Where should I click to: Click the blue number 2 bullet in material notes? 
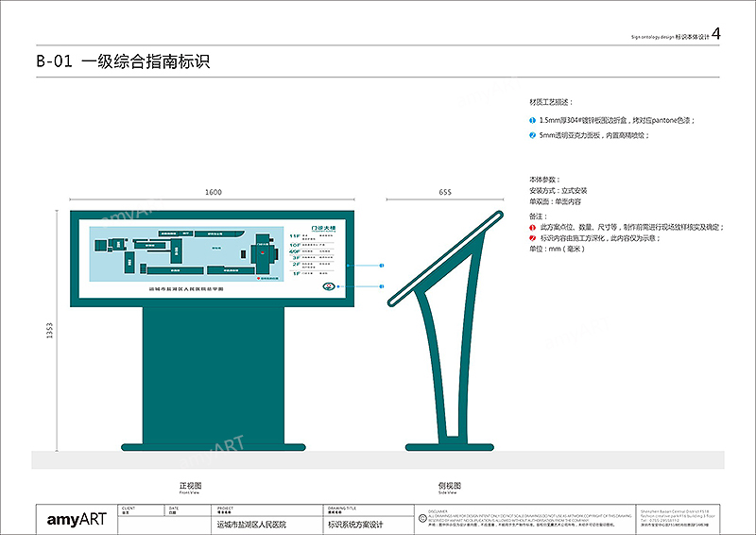coord(532,135)
